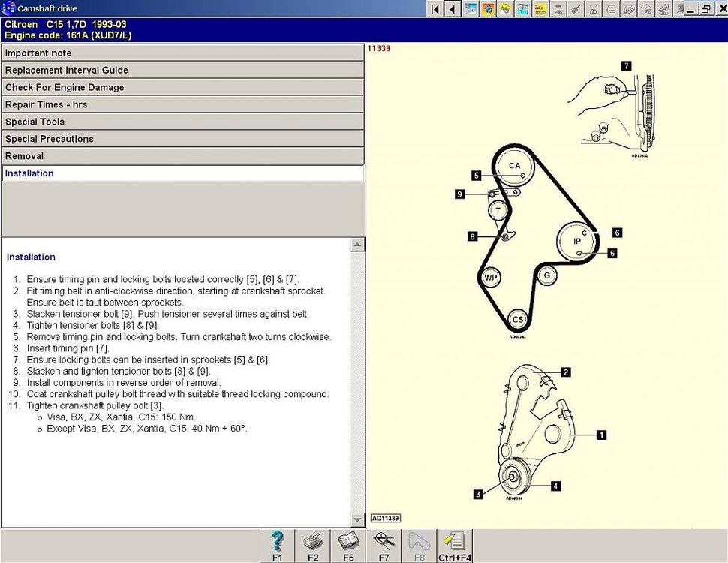The width and height of the screenshot is (728, 563).
Task: Jump to first page with skip-back arrow
Action: coord(435,9)
